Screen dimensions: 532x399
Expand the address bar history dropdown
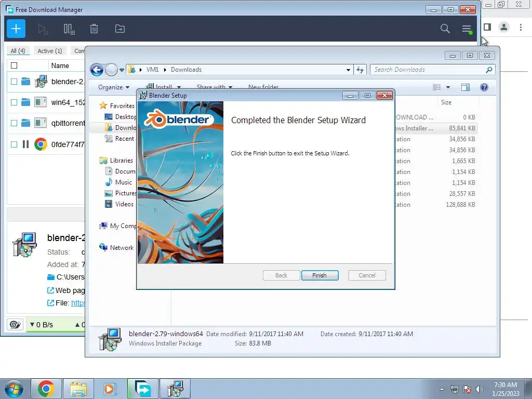[x=348, y=70]
